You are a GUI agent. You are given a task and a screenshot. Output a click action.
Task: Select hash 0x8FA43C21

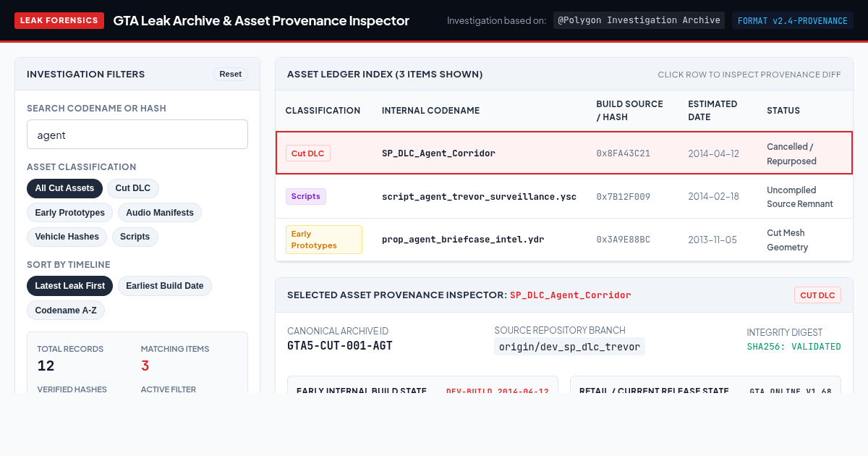(624, 153)
